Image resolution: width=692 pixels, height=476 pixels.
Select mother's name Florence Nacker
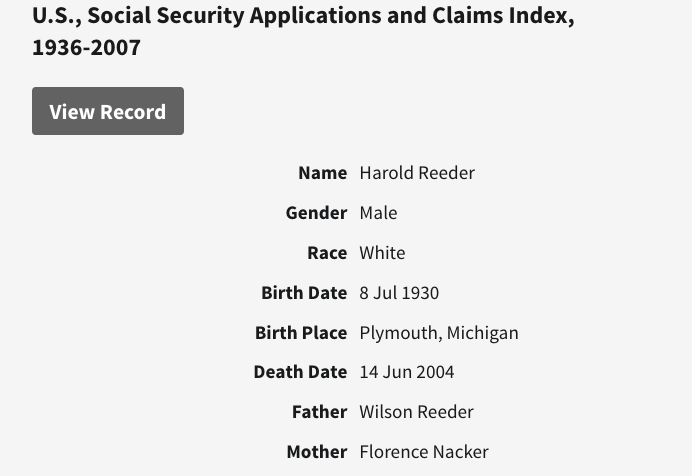click(x=424, y=452)
